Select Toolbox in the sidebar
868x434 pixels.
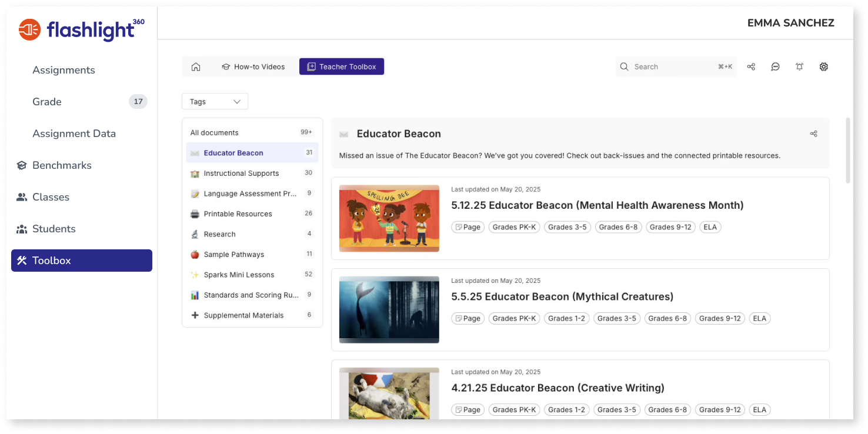click(82, 261)
